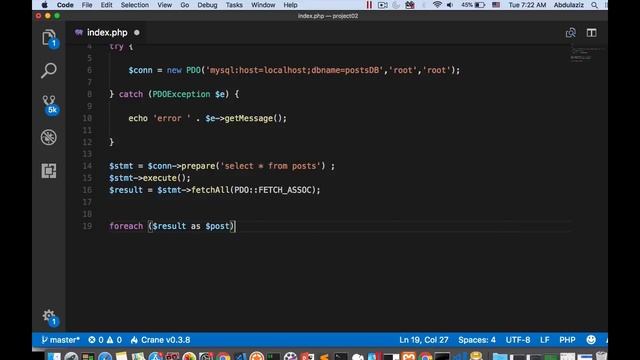The height and width of the screenshot is (360, 640).
Task: Click 'mysql:host=localhost;dbname=postsDB' connection string
Action: click(x=295, y=70)
